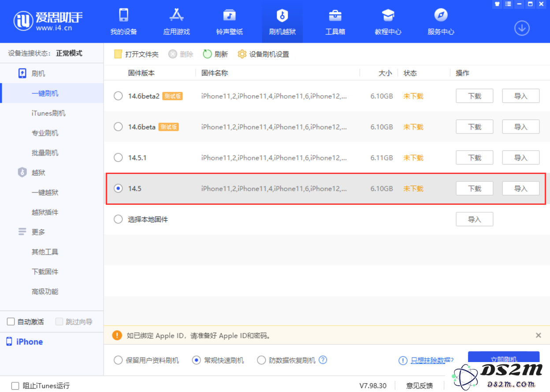Click the 立即刷机 button
Viewport: 550px width, 392px height.
pos(504,359)
